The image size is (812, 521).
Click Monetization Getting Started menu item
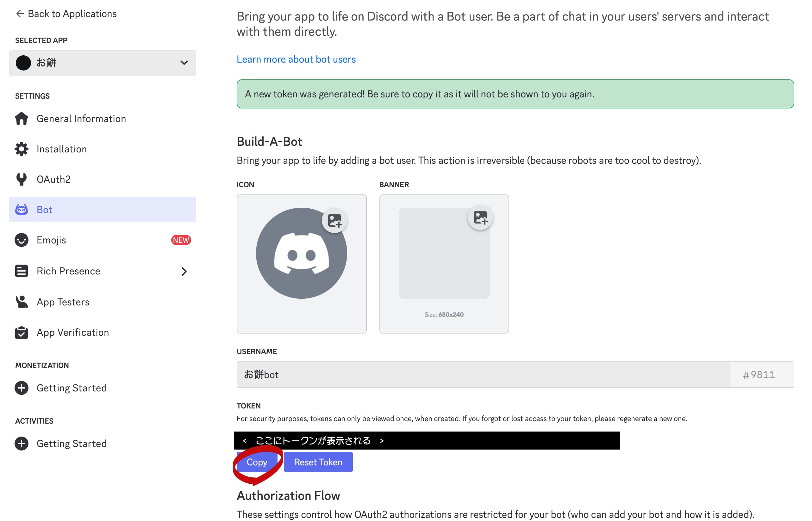71,387
